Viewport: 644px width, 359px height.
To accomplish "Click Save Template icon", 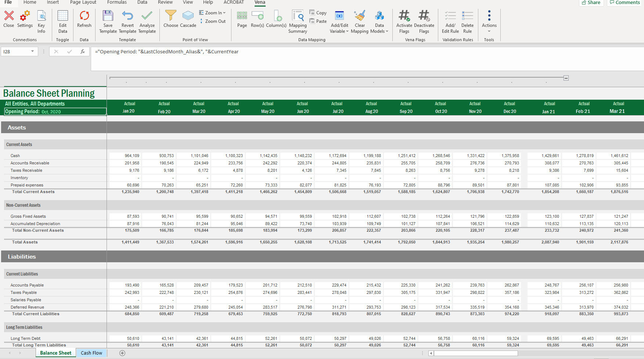I will click(108, 16).
